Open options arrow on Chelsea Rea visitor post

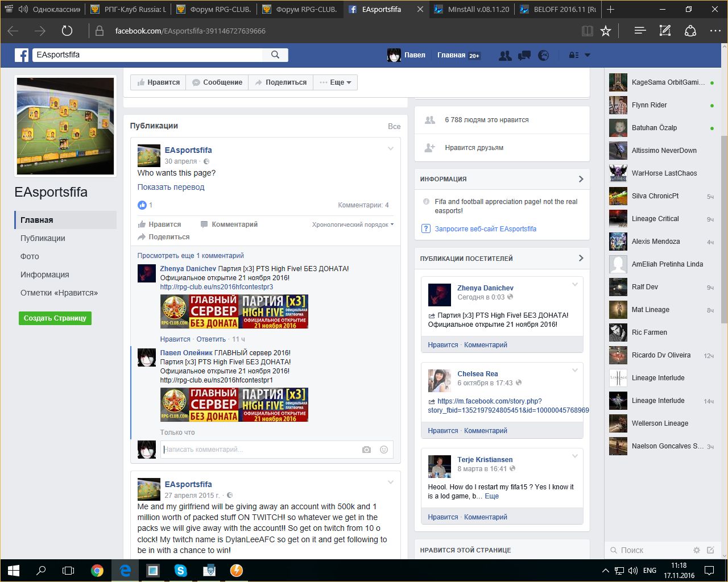[x=575, y=370]
